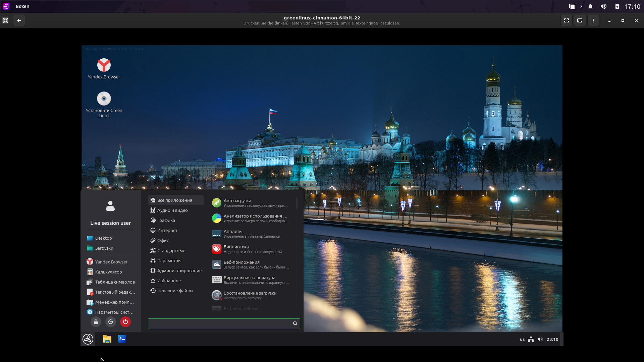Toggle fullscreen mode in Boxen header
This screenshot has width=644, height=362.
point(567,20)
